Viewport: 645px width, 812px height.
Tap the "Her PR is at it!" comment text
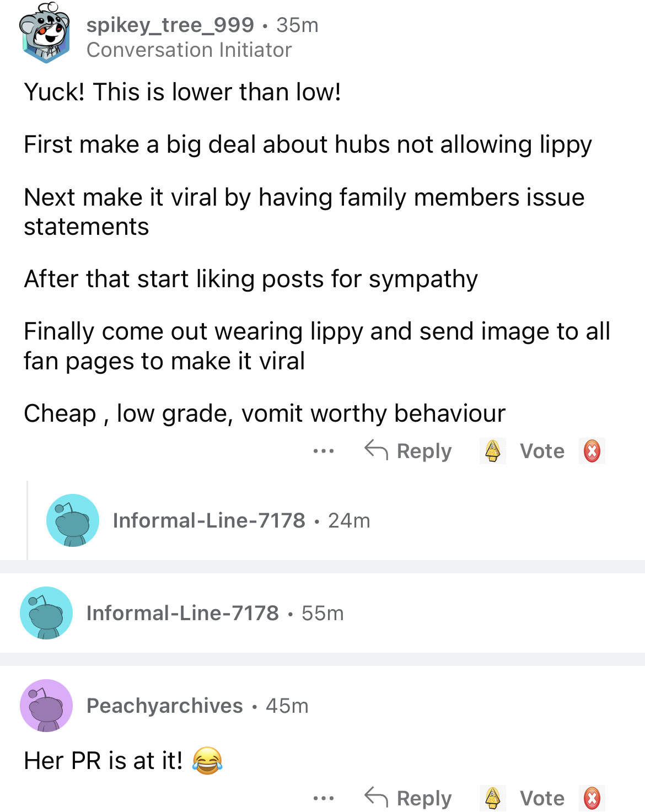pyautogui.click(x=103, y=761)
